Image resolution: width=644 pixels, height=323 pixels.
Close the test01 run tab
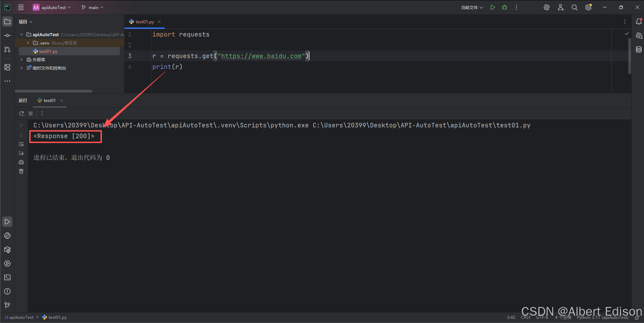62,101
